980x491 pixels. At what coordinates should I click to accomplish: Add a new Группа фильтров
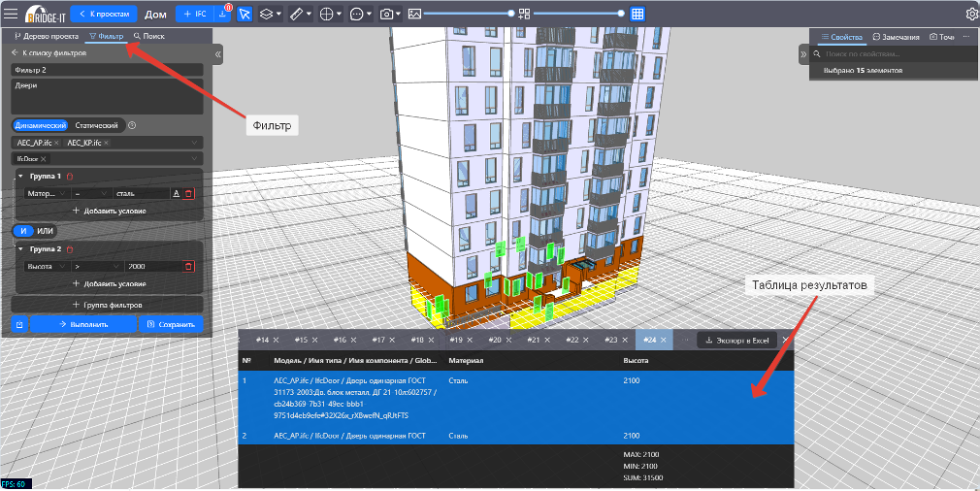click(107, 305)
